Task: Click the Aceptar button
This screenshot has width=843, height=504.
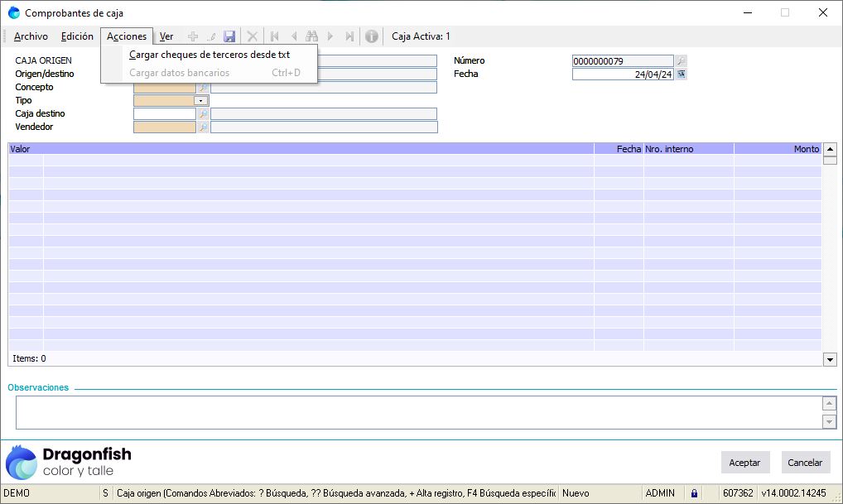Action: [x=744, y=463]
